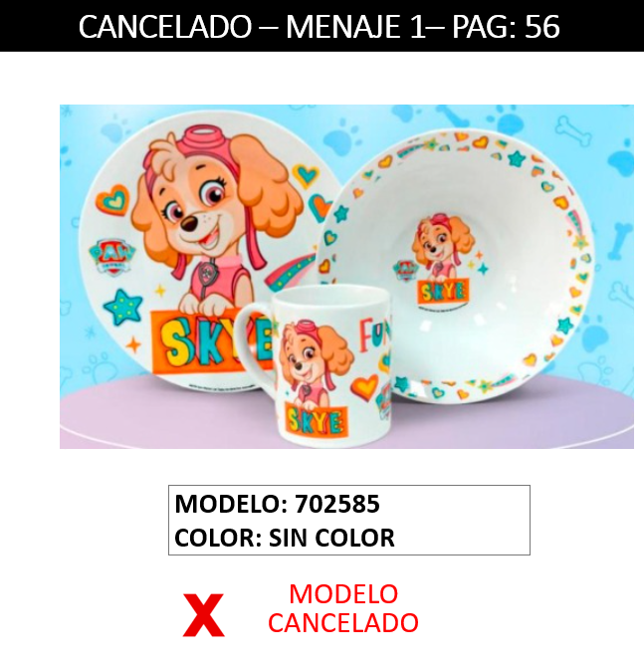644x665 pixels.
Task: Click the orange heart on the mug
Action: point(364,388)
